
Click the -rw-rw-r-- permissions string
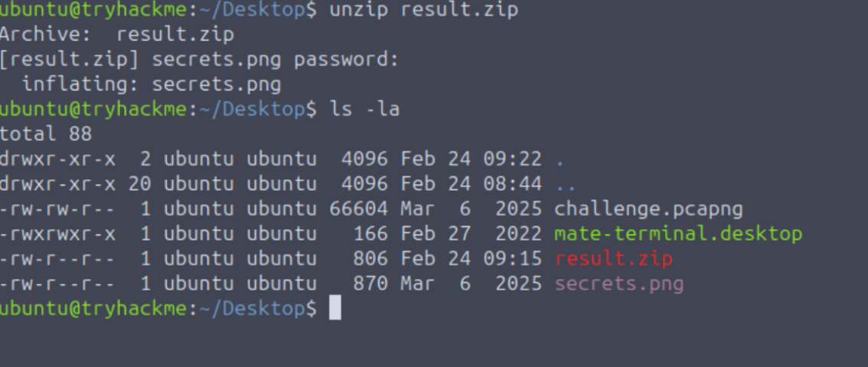pyautogui.click(x=57, y=208)
